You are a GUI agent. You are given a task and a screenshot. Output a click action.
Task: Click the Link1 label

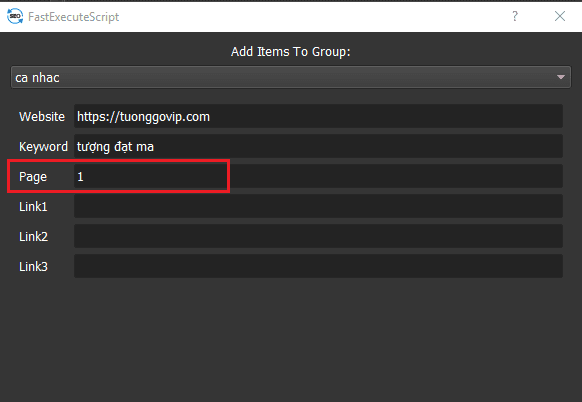coord(33,206)
